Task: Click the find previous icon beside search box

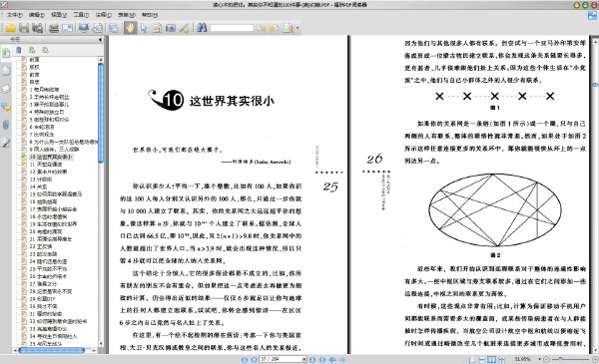Action: [x=261, y=28]
